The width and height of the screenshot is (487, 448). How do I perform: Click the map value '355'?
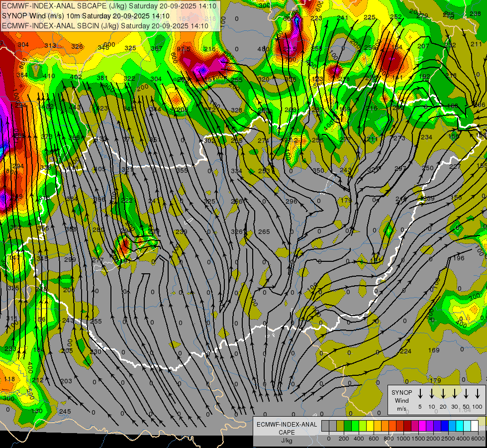(x=182, y=170)
